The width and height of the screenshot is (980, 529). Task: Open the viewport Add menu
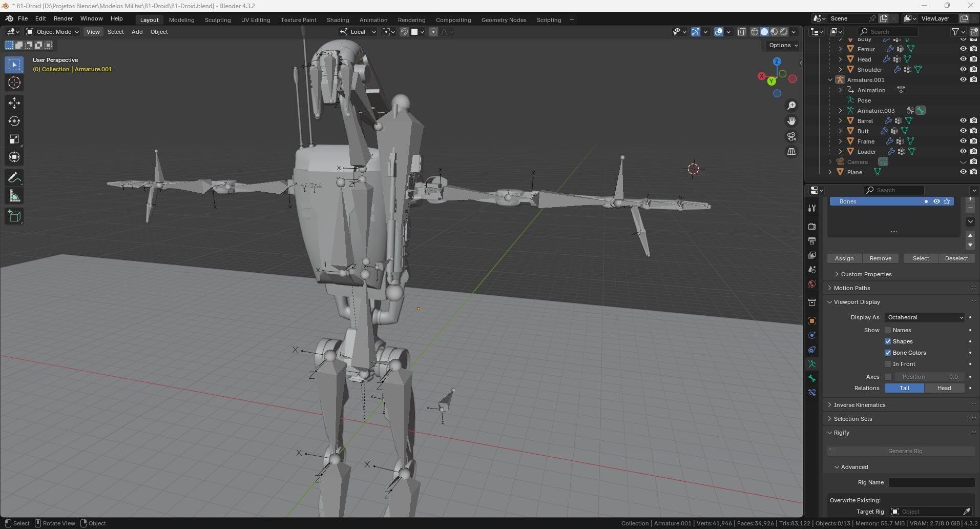(137, 32)
